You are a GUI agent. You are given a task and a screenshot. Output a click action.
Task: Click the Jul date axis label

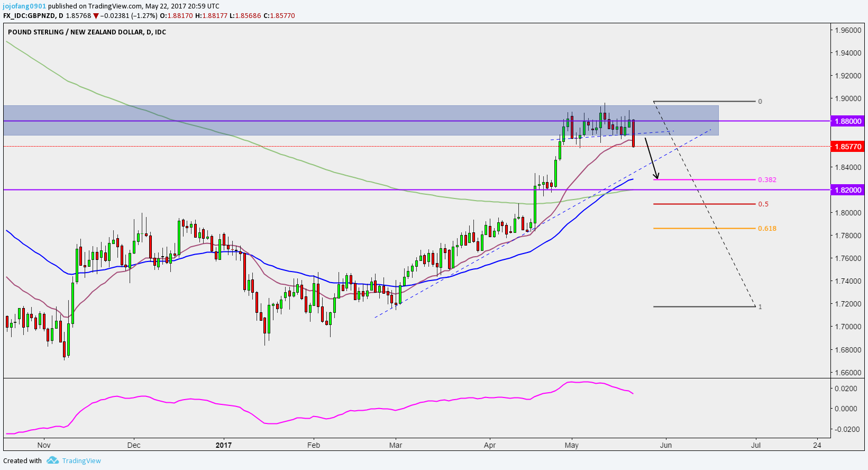tap(756, 445)
